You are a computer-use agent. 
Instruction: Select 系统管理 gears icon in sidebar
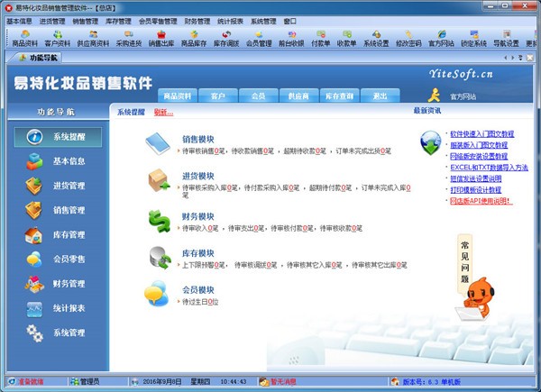[x=34, y=333]
